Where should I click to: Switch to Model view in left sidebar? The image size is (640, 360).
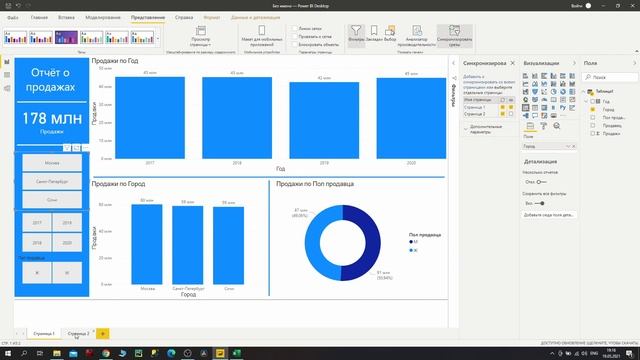7,88
